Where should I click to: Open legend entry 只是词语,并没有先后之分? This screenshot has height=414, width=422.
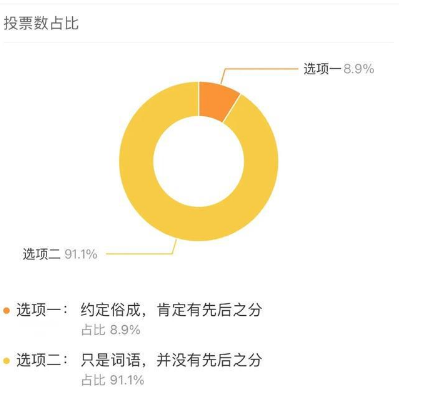[171, 360]
